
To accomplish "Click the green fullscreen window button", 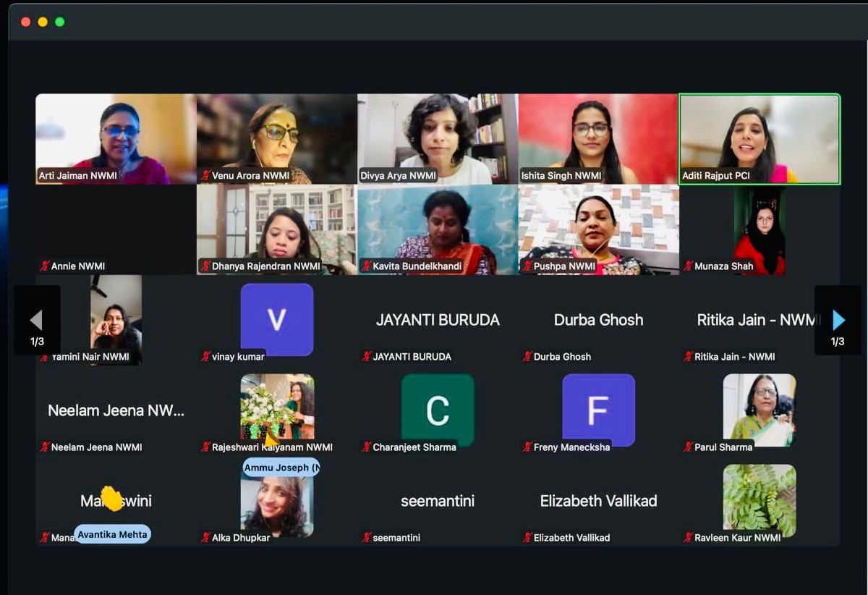I will (x=59, y=22).
